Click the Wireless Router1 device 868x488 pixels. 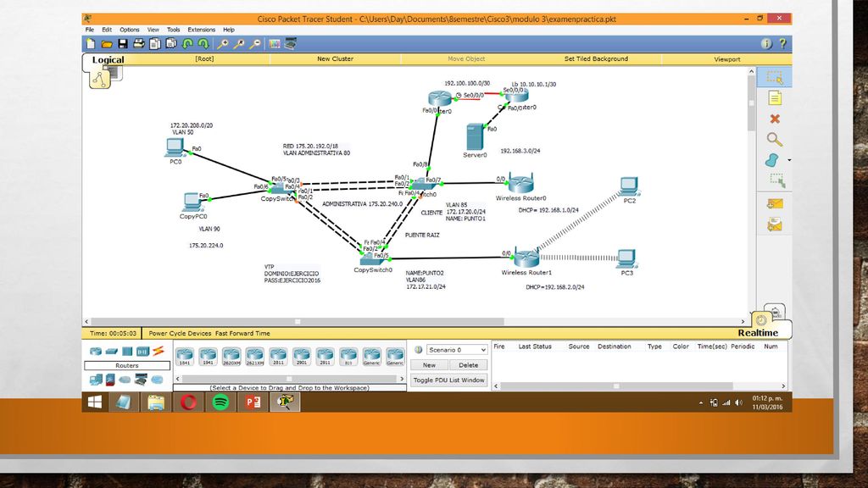coord(526,258)
